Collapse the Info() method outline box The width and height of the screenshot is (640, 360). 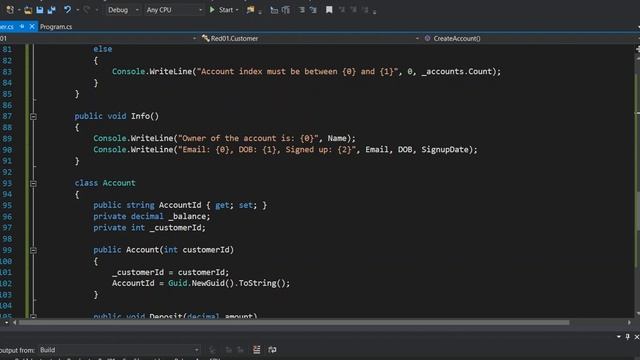[33, 117]
